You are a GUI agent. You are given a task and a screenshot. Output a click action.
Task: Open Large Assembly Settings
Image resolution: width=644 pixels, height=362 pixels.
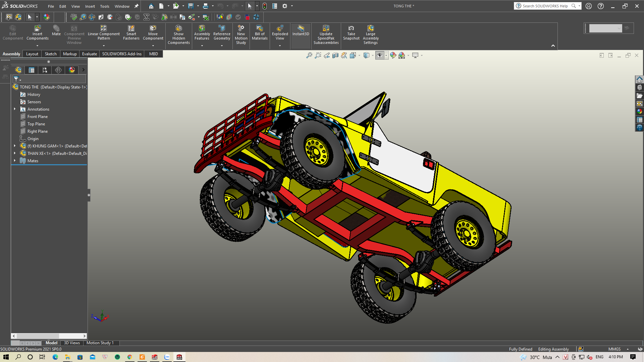pos(371,35)
